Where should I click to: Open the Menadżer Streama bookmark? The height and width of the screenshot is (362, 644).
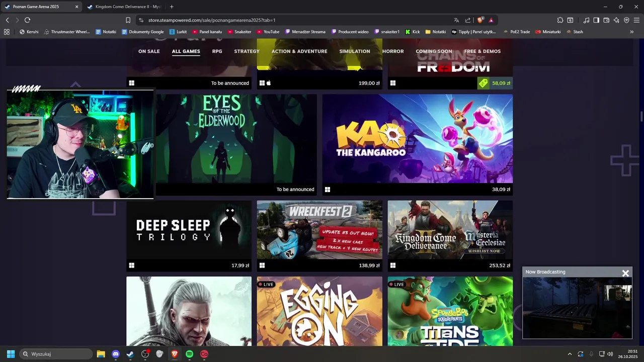coord(305,32)
